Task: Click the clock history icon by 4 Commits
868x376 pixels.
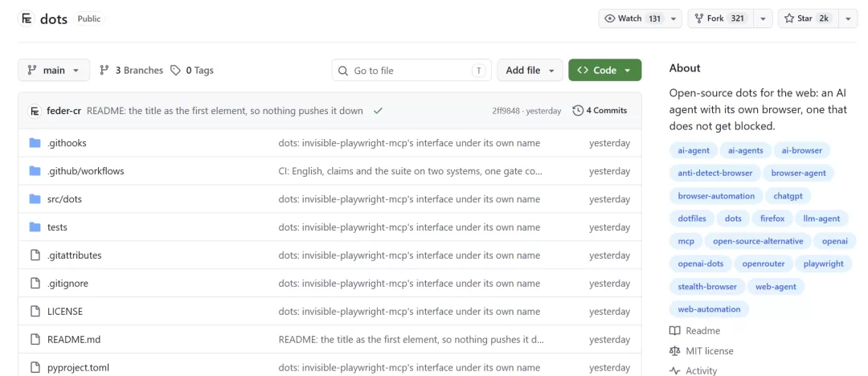Action: 578,111
